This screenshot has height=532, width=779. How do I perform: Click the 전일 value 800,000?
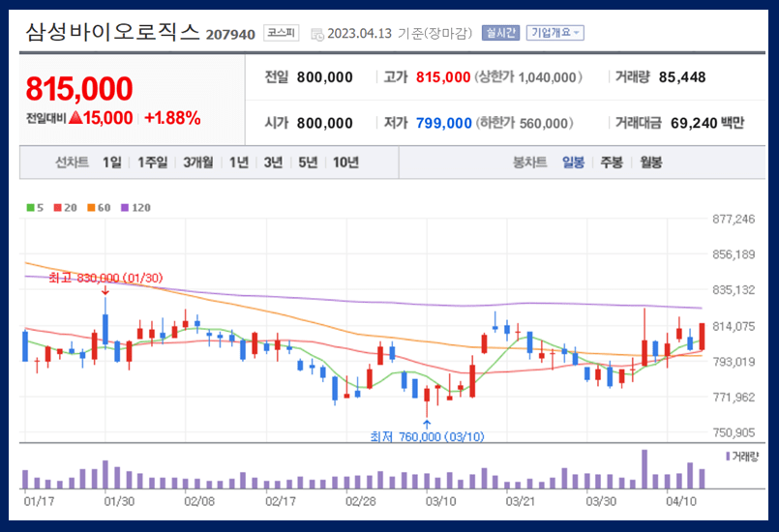(325, 77)
